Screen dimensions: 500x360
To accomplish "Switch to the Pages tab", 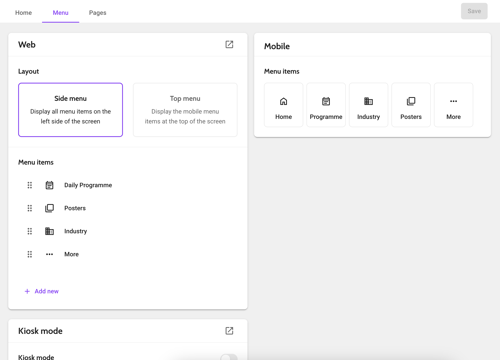I will tap(97, 13).
